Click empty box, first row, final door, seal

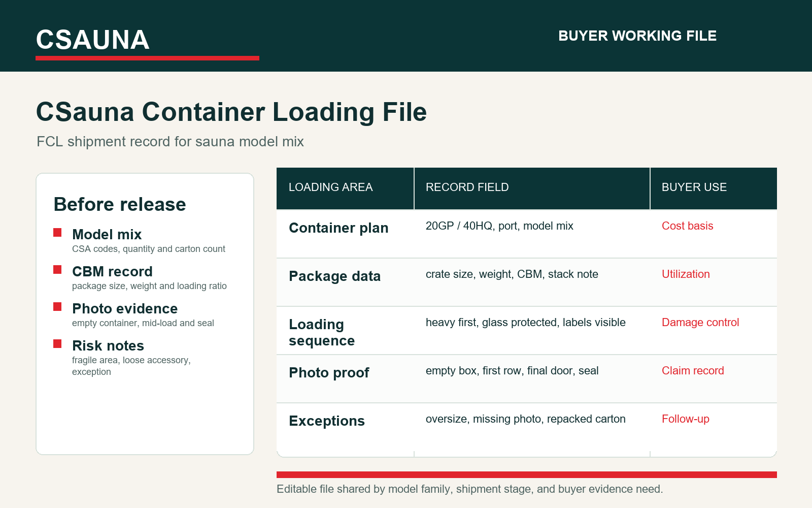512,371
